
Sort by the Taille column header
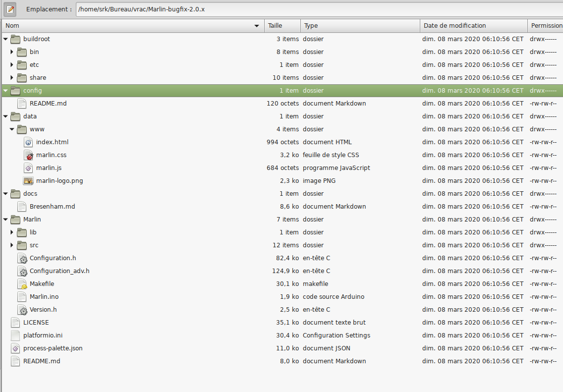(x=282, y=25)
